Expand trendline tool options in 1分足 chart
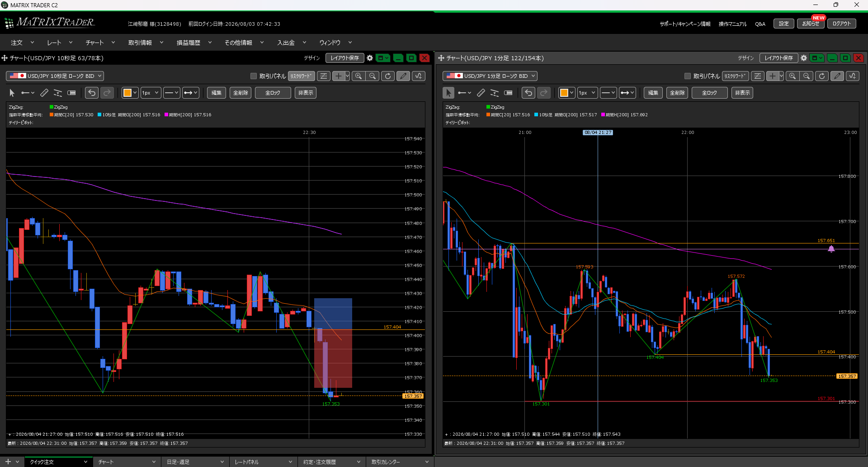The height and width of the screenshot is (467, 868). pyautogui.click(x=469, y=93)
